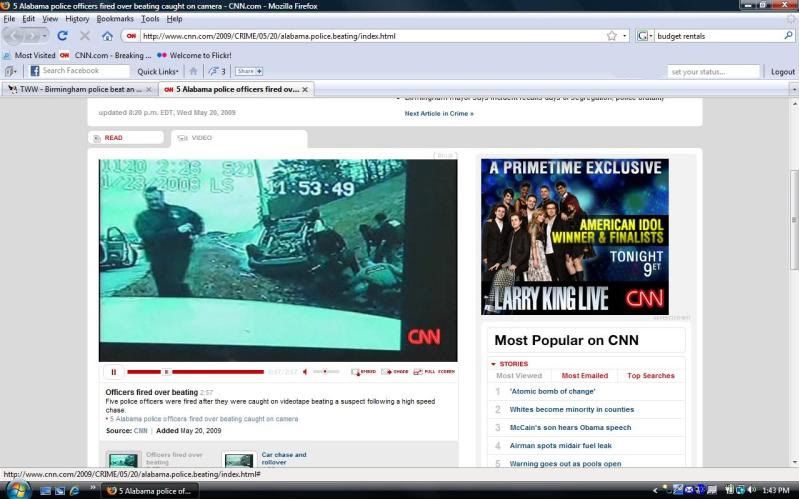The width and height of the screenshot is (799, 499).
Task: Open the CNN.com Breaking bookmark
Action: [x=105, y=55]
